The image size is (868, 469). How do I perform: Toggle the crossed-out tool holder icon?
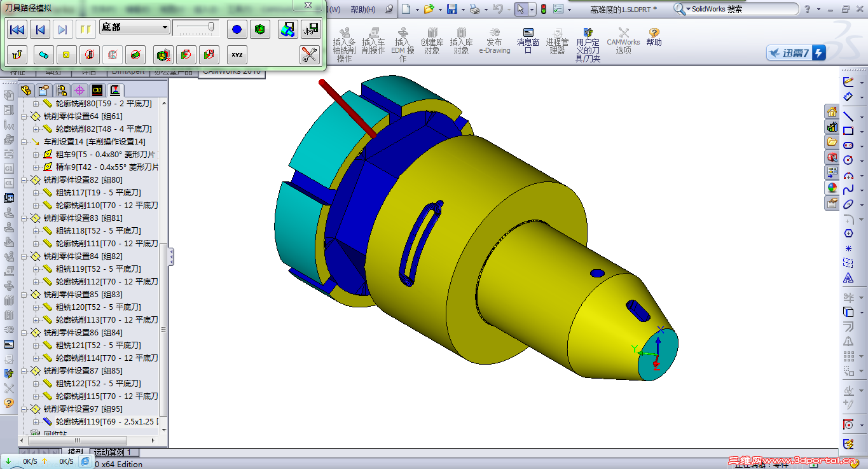tap(90, 55)
